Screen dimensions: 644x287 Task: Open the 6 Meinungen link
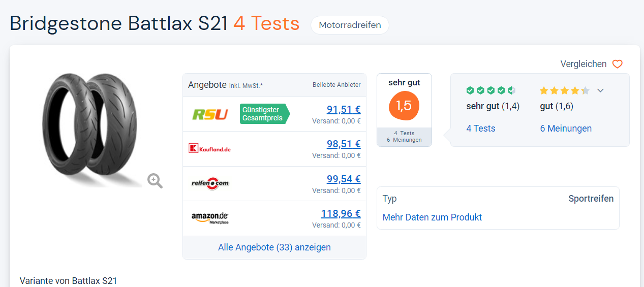click(x=566, y=129)
